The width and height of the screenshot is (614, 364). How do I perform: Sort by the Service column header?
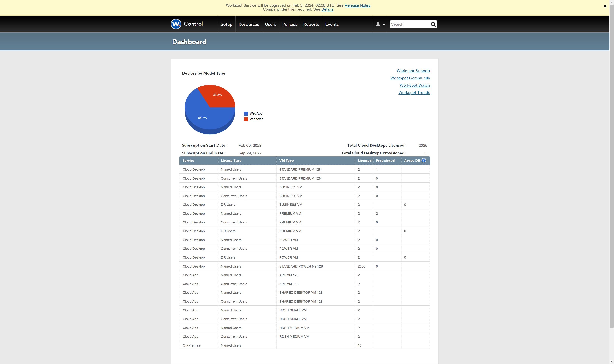click(x=198, y=160)
